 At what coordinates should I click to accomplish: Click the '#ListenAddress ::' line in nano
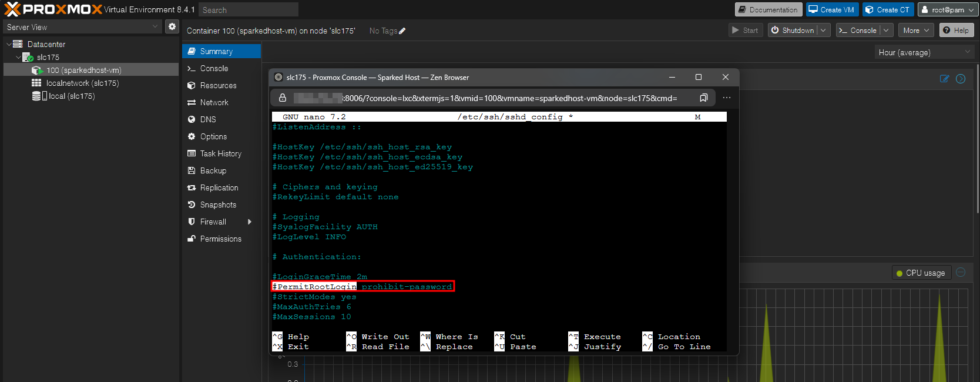[x=317, y=127]
